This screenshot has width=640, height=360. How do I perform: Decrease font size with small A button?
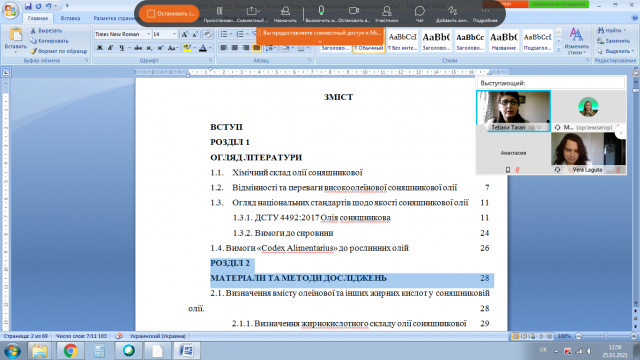(x=195, y=35)
